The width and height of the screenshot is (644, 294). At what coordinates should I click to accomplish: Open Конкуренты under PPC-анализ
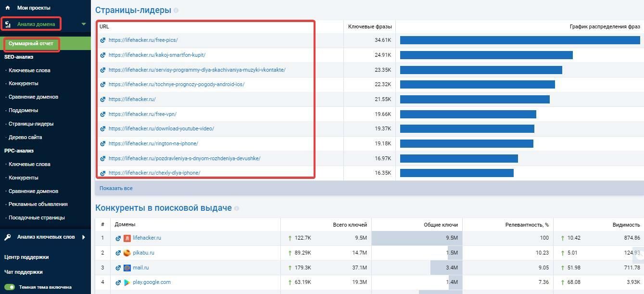(24, 178)
